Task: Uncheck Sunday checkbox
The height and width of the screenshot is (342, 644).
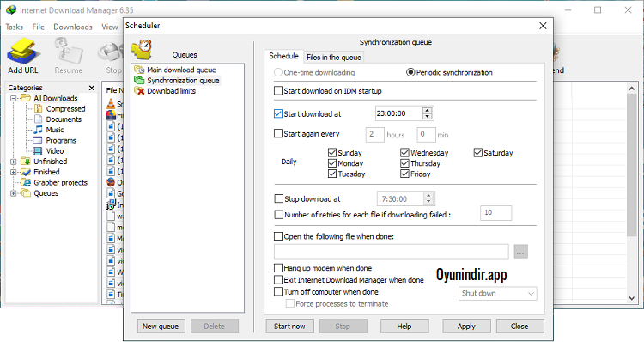Action: point(332,152)
